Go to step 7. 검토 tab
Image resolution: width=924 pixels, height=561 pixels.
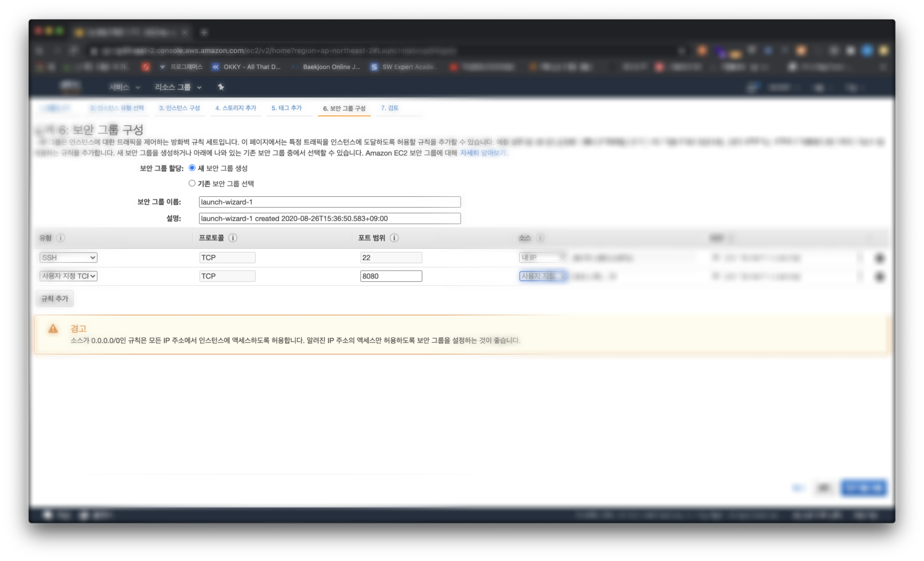click(x=389, y=108)
